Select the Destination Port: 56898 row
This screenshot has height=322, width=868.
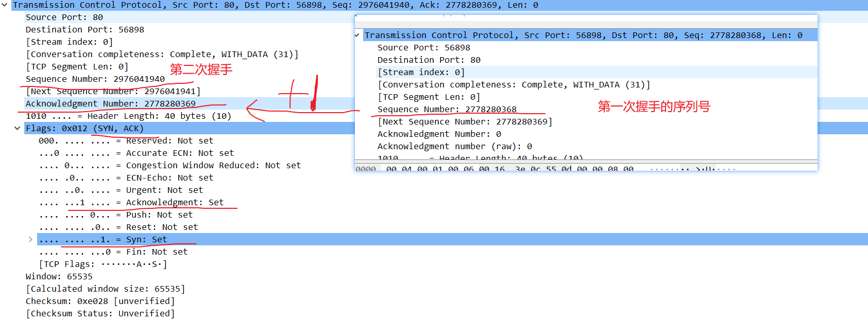click(x=85, y=30)
